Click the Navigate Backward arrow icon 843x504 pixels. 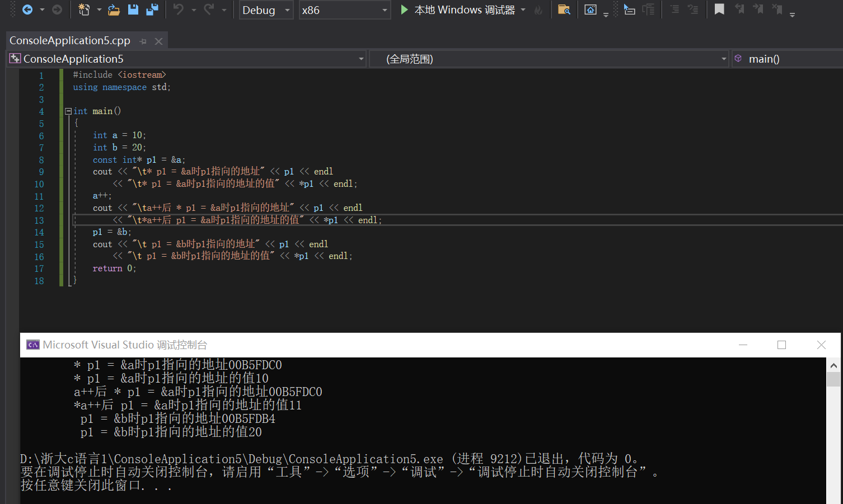click(27, 10)
